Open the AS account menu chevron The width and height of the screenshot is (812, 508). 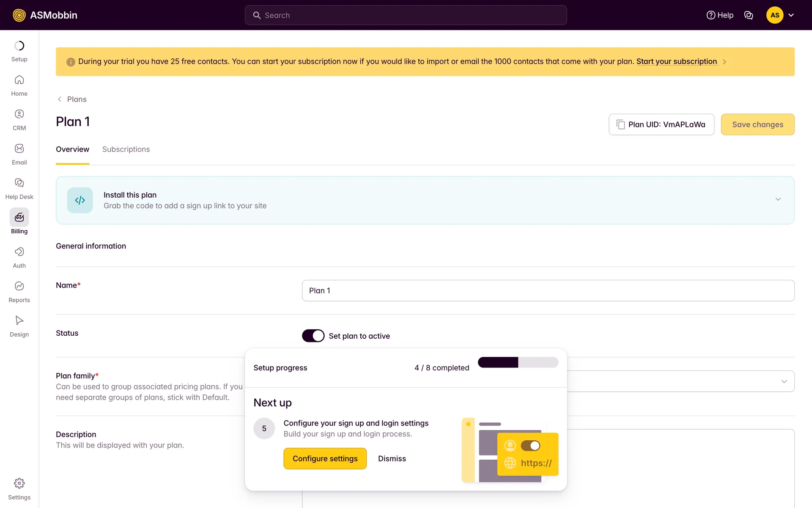point(791,15)
